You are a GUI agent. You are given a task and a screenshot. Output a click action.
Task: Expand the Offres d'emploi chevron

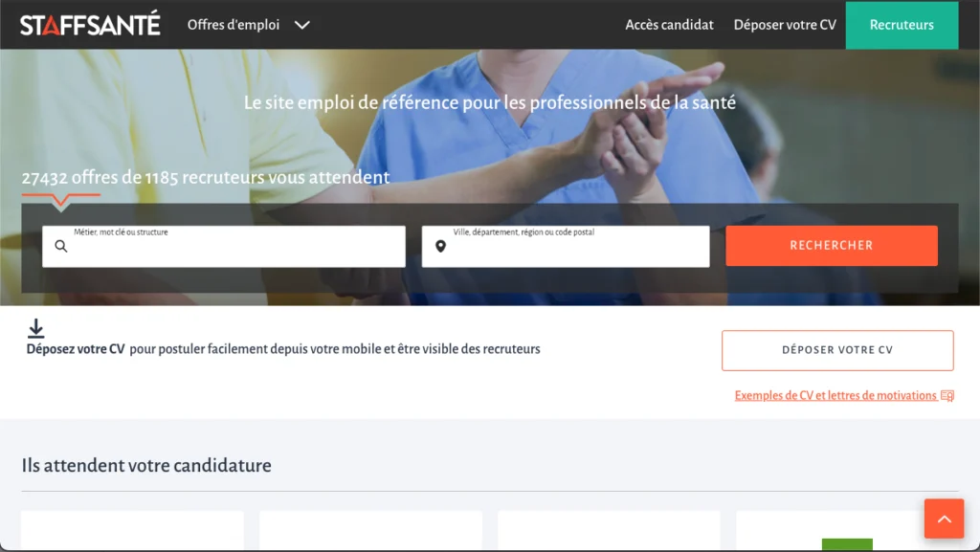301,25
